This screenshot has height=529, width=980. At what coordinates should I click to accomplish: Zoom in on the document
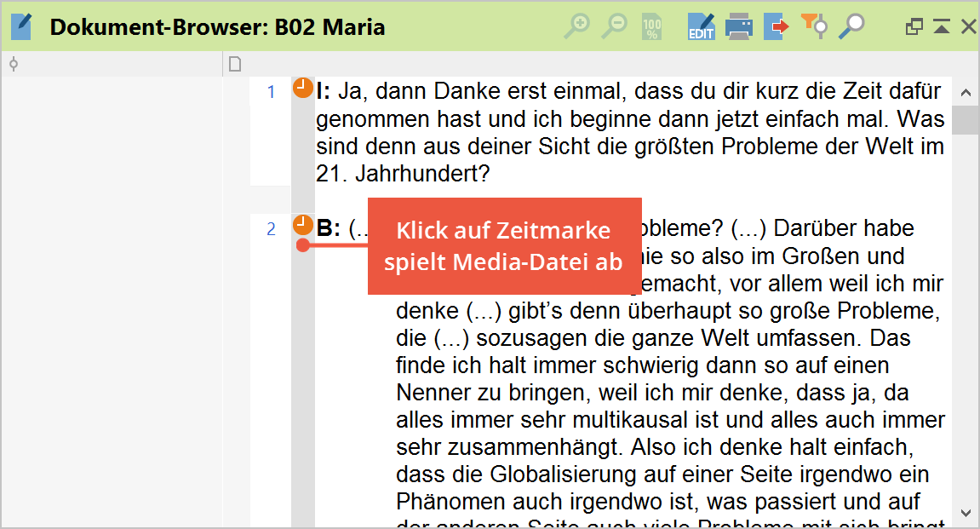coord(576,26)
